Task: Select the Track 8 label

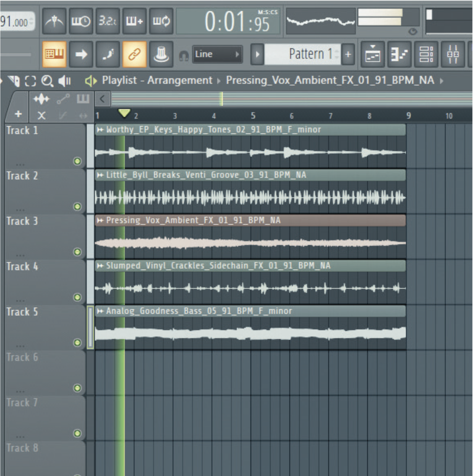Action: (x=22, y=448)
